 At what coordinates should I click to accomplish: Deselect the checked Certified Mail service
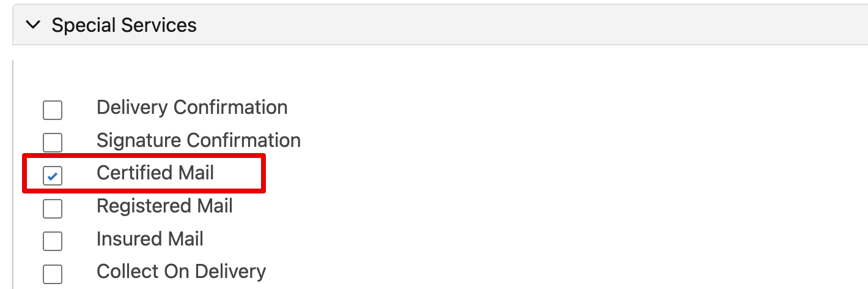(53, 176)
